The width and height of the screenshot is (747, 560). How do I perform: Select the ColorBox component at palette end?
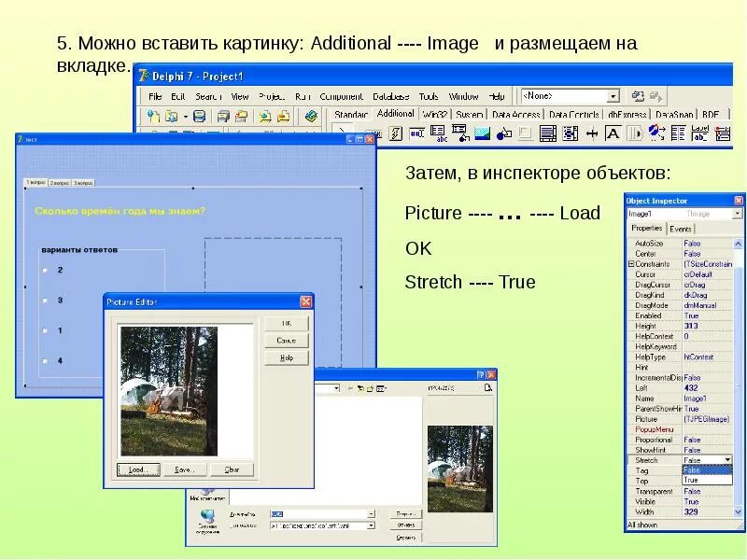[x=723, y=133]
